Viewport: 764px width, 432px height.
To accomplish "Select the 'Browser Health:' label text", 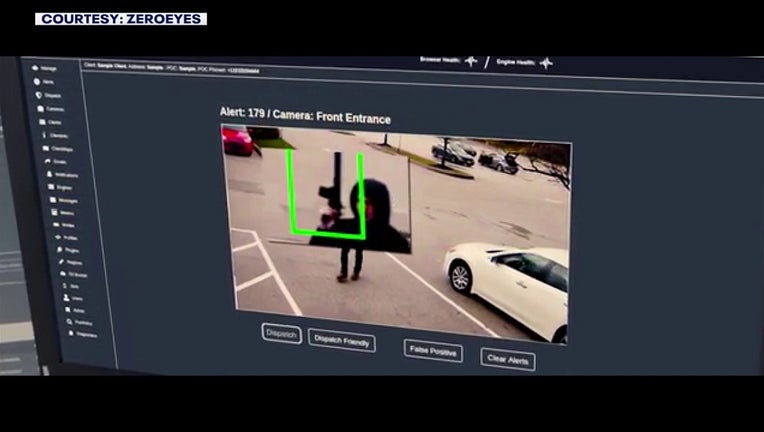I will click(x=440, y=60).
